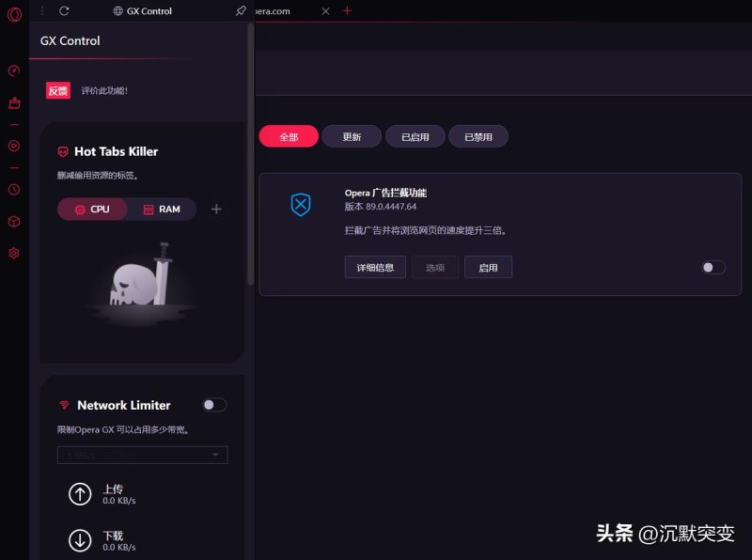Click the 反馈 feedback button
Viewport: 752px width, 560px height.
pos(58,91)
